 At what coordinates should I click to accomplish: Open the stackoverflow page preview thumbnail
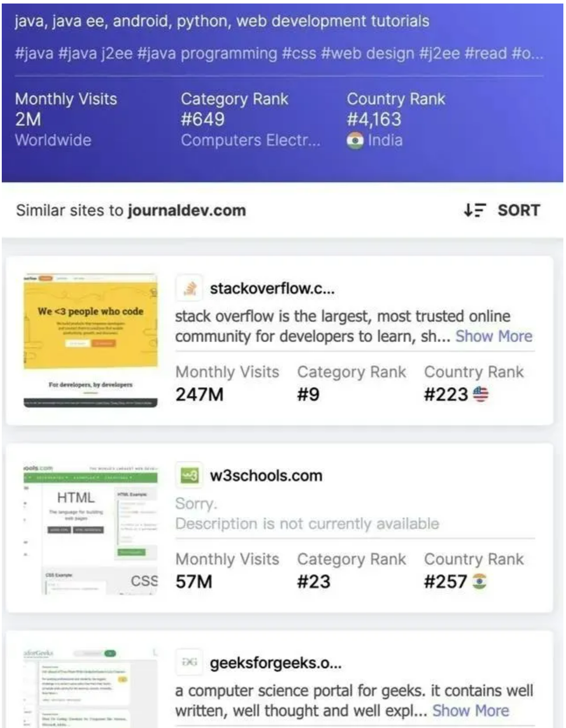90,341
